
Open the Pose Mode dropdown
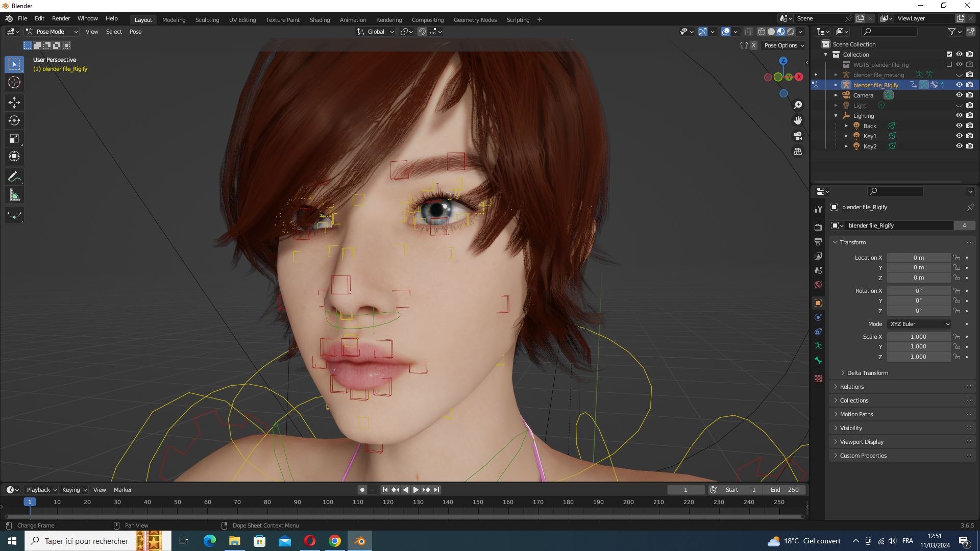point(52,32)
